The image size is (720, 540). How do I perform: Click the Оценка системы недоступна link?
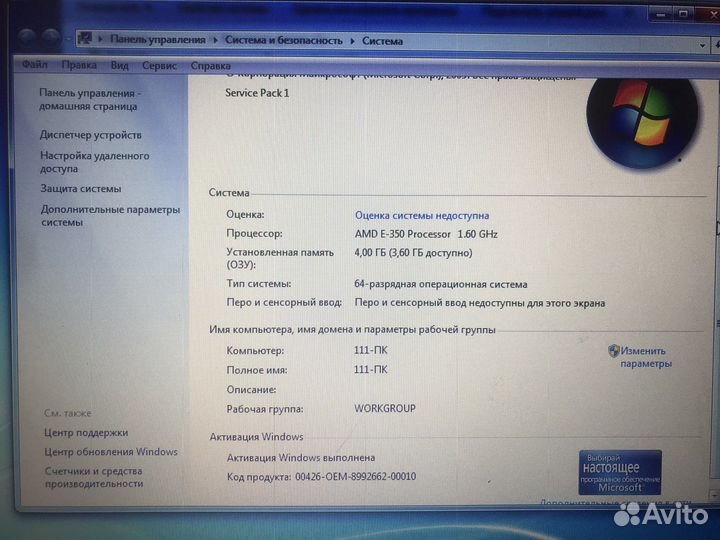click(422, 215)
